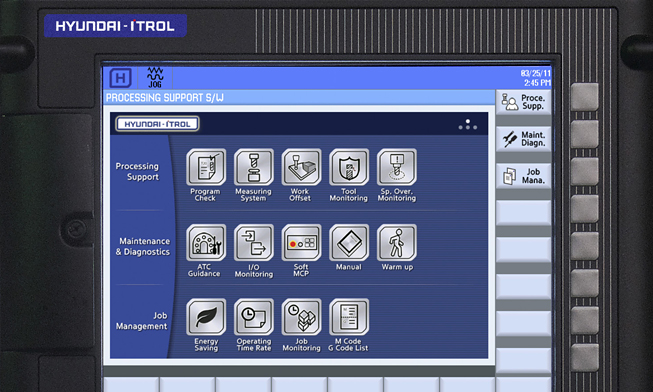Open the Soft MCP panel icon
The image size is (653, 392).
click(x=302, y=242)
